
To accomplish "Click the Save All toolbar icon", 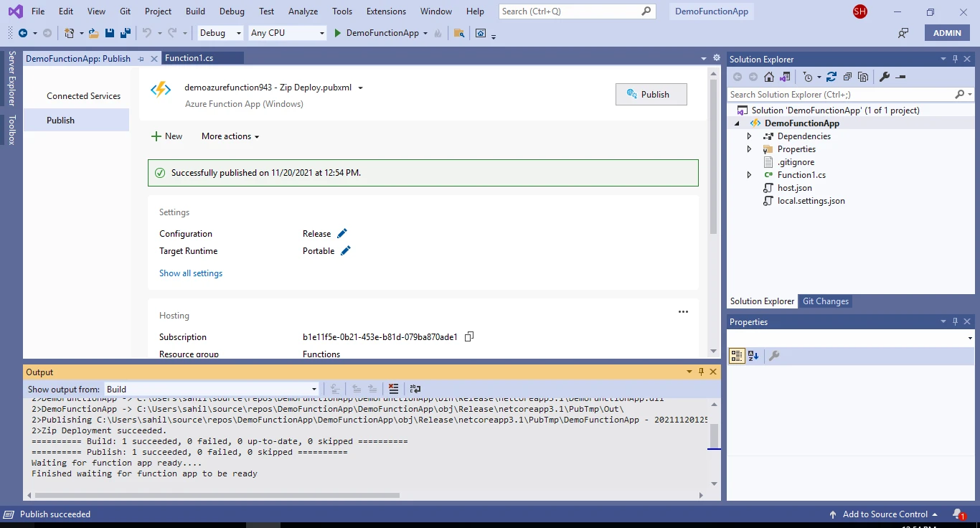I will click(x=124, y=33).
